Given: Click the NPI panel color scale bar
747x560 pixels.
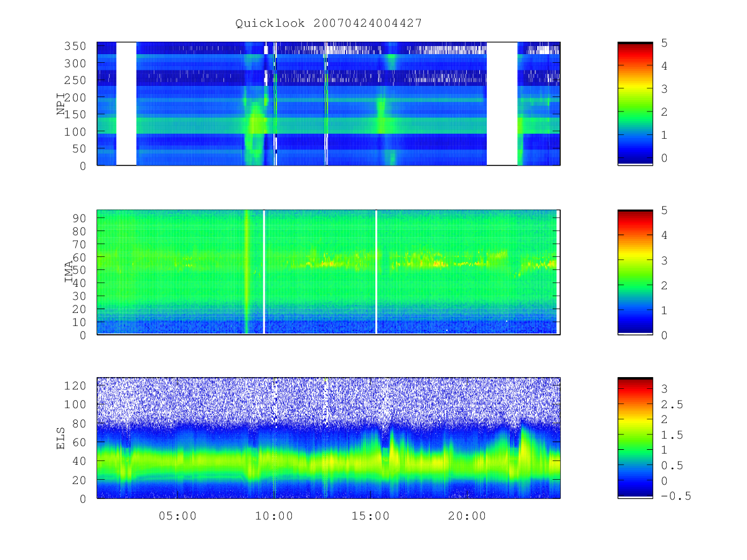Looking at the screenshot, I should point(635,103).
